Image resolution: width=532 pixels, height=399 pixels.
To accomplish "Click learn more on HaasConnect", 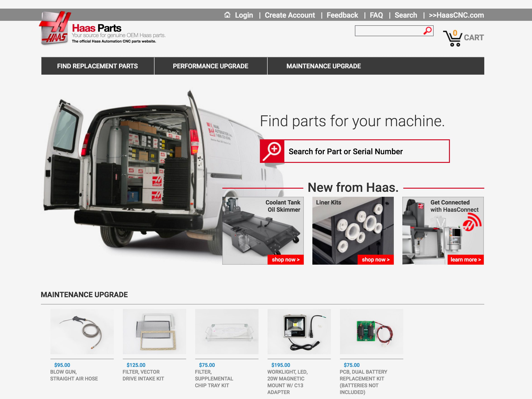I will [x=465, y=260].
